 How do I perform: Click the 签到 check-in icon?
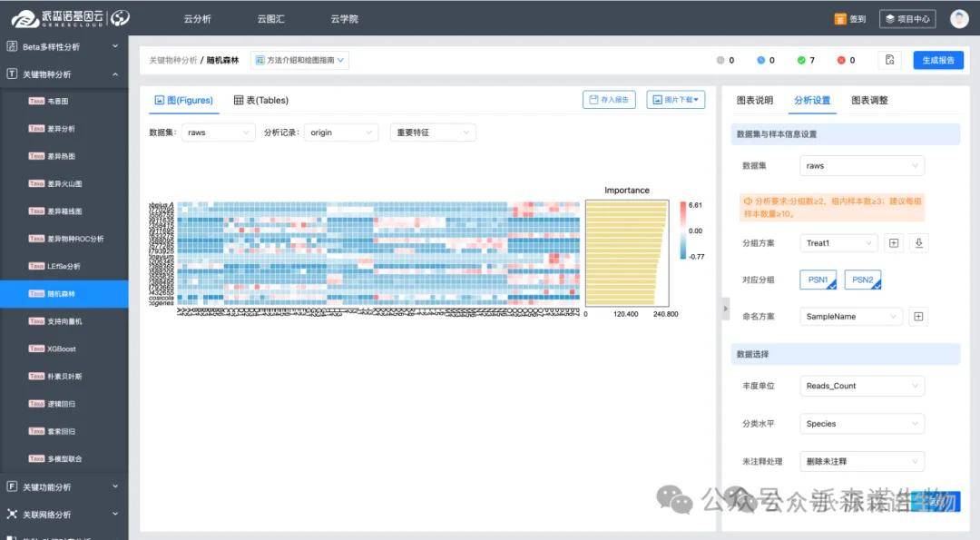point(840,19)
